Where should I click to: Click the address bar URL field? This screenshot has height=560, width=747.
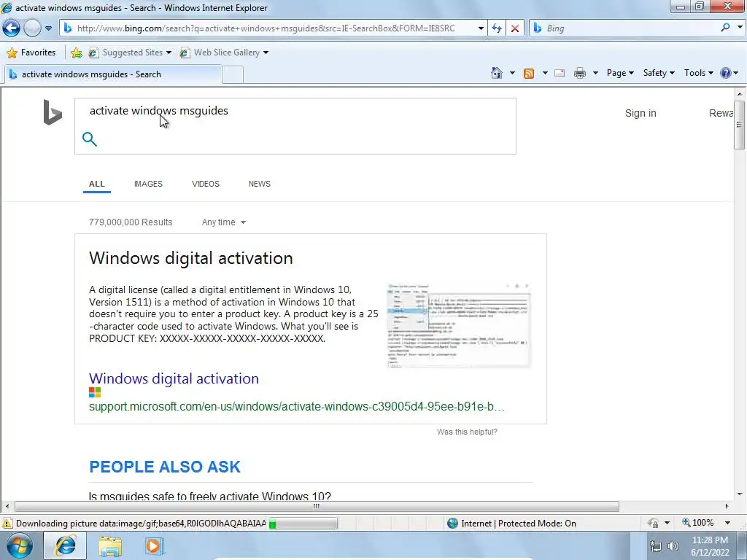274,28
